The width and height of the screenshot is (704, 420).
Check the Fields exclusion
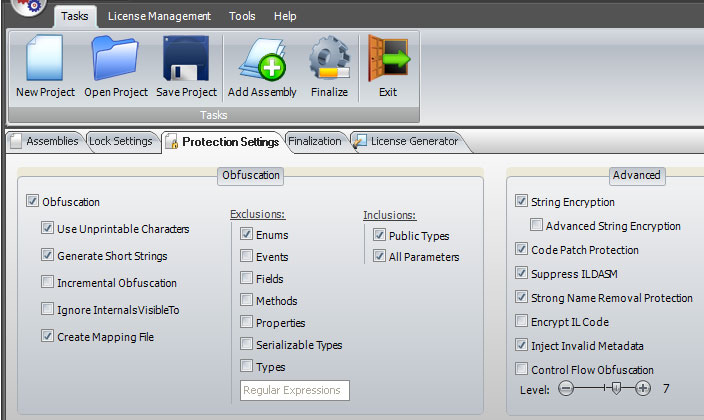point(246,277)
